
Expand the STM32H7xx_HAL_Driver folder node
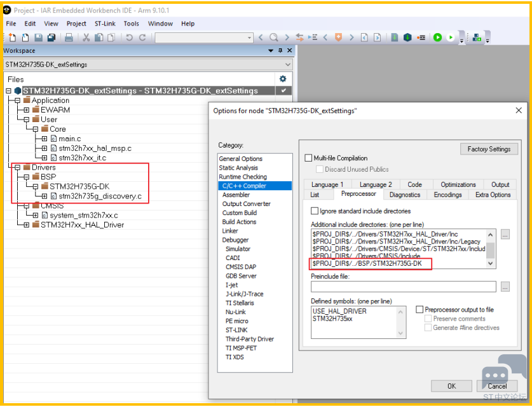[x=27, y=224]
